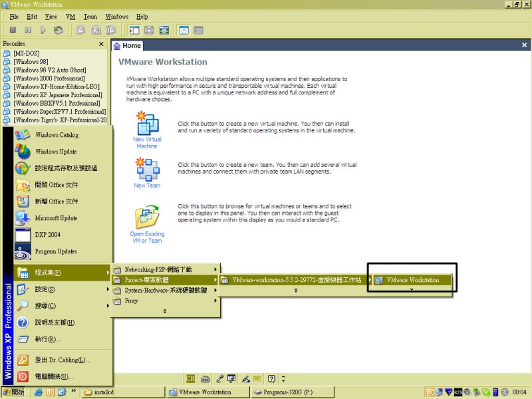Expand 搜尋(C) search submenu
The image size is (532, 399).
click(x=63, y=306)
